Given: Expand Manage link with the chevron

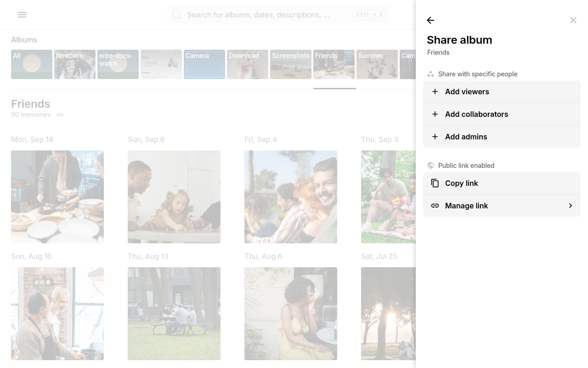Looking at the screenshot, I should [571, 206].
